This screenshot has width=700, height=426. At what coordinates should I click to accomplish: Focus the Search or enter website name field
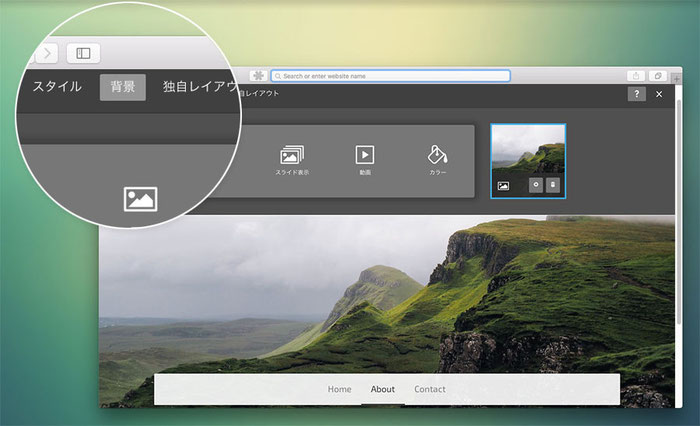tap(390, 76)
